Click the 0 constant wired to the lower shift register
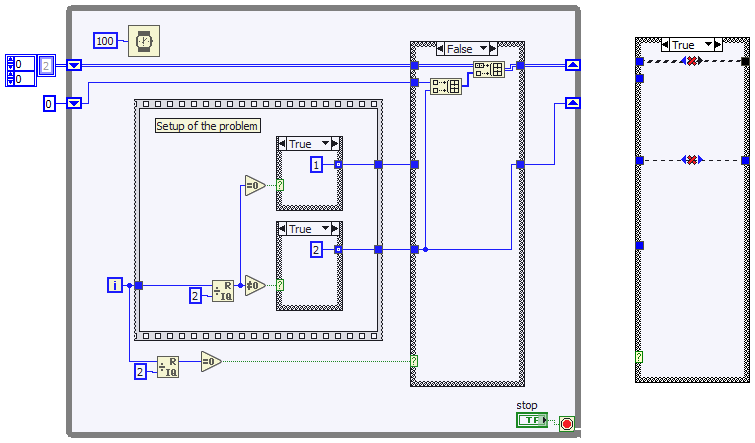 (49, 104)
